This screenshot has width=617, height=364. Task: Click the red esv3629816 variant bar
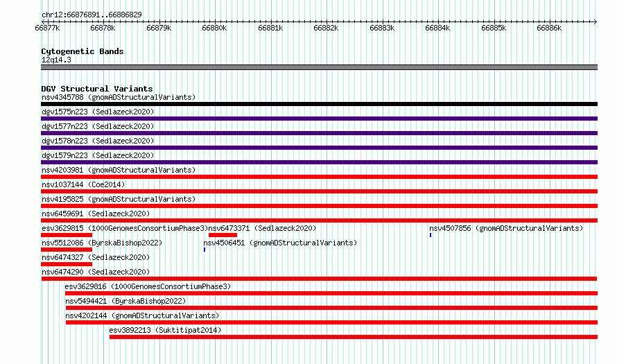tap(331, 293)
